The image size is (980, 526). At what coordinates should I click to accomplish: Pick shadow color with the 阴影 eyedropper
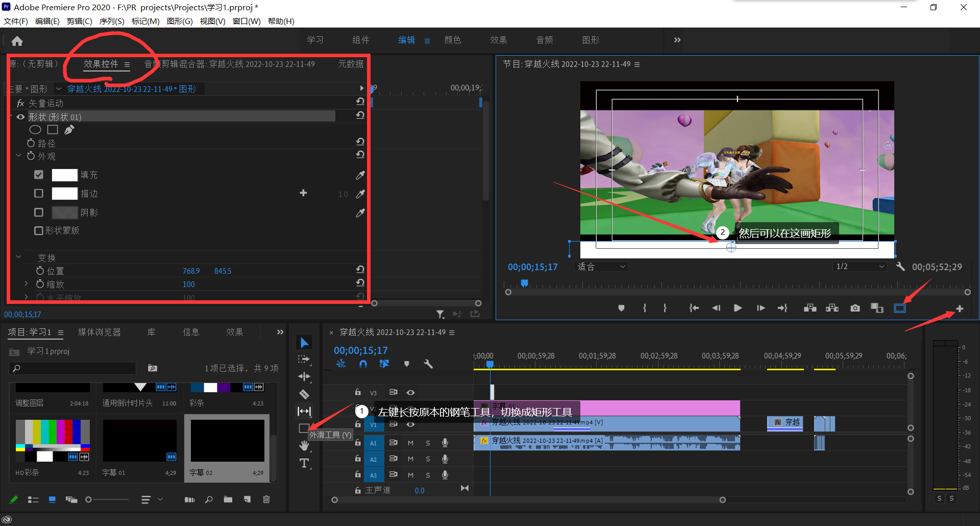[x=360, y=213]
